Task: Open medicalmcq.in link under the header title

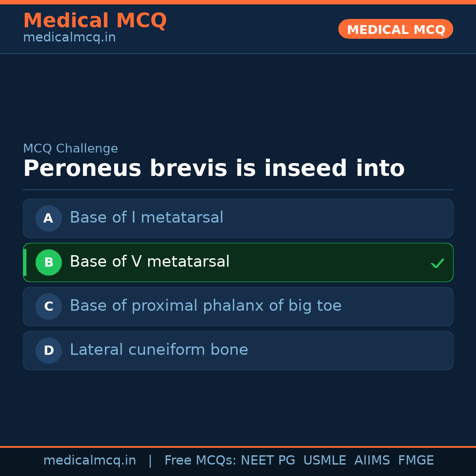Action: (x=69, y=38)
